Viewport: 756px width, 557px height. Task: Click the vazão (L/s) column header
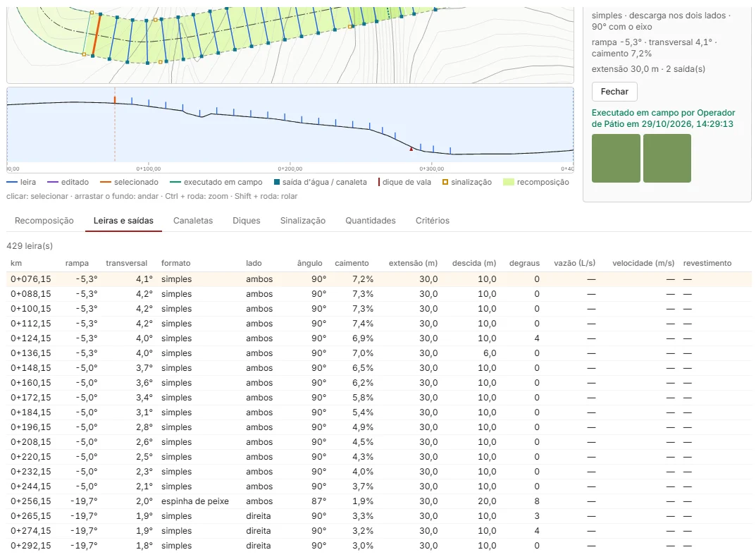pyautogui.click(x=575, y=263)
